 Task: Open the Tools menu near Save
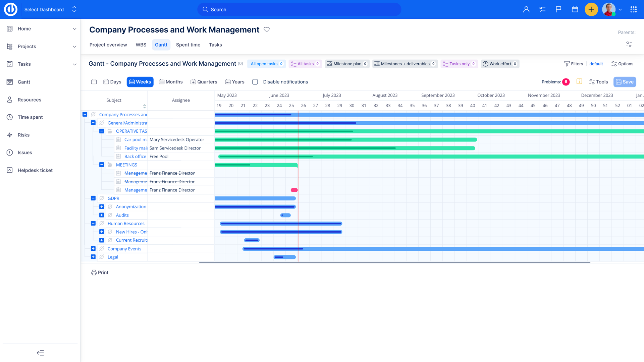coord(598,81)
